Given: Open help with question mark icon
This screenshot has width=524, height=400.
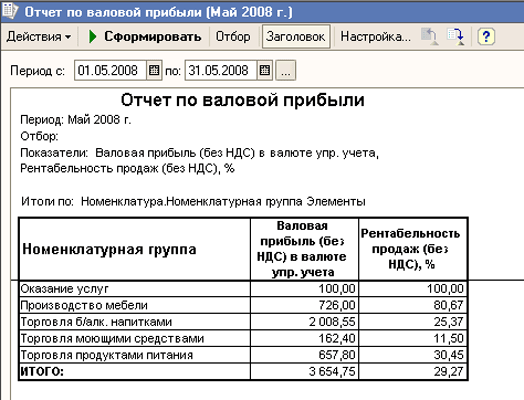Looking at the screenshot, I should 486,36.
